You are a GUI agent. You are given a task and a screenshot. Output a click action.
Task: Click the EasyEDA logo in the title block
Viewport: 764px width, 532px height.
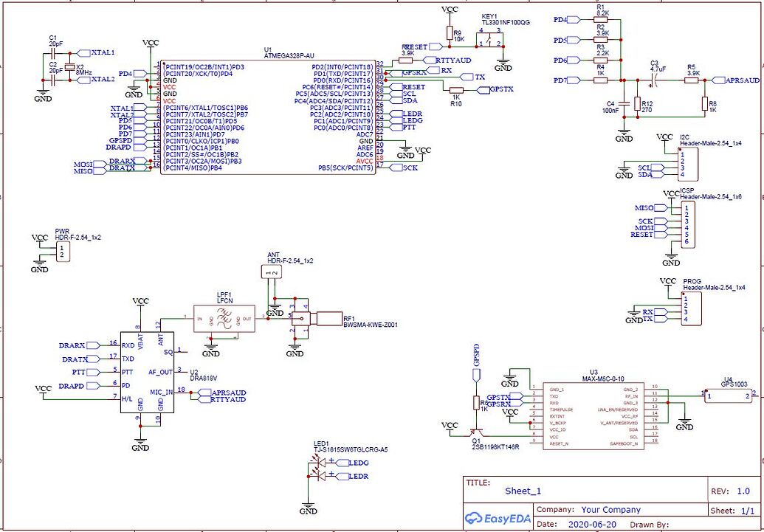498,519
